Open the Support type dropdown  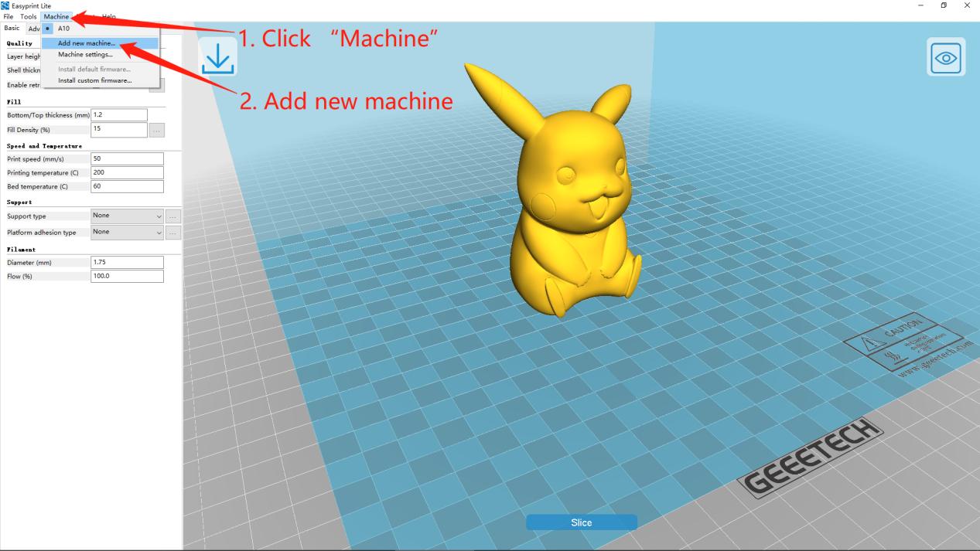(126, 215)
